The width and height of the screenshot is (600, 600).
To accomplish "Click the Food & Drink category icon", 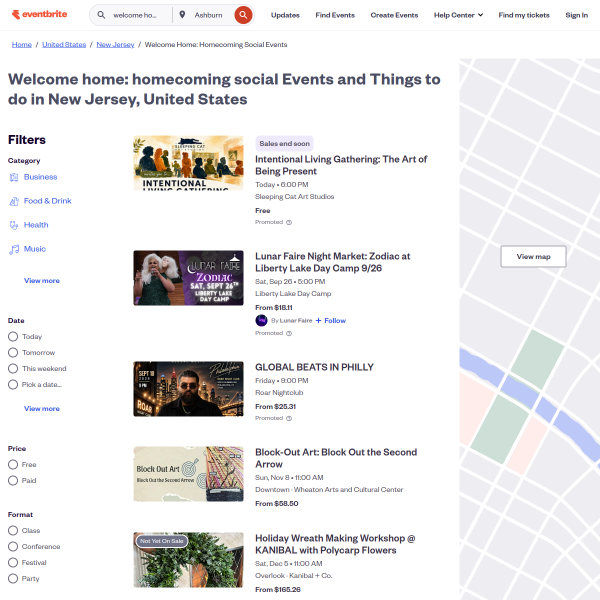I will [x=14, y=201].
